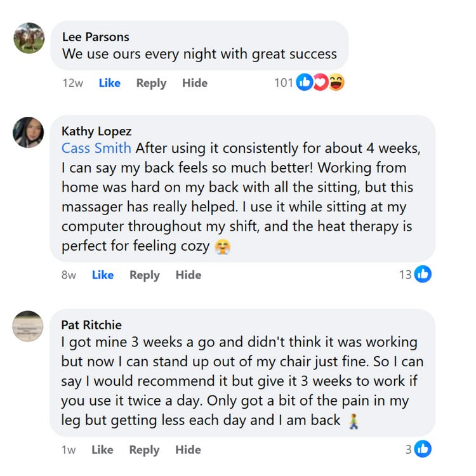The image size is (476, 476).
Task: Reply to Kathy Lopez's comment
Action: [x=145, y=275]
